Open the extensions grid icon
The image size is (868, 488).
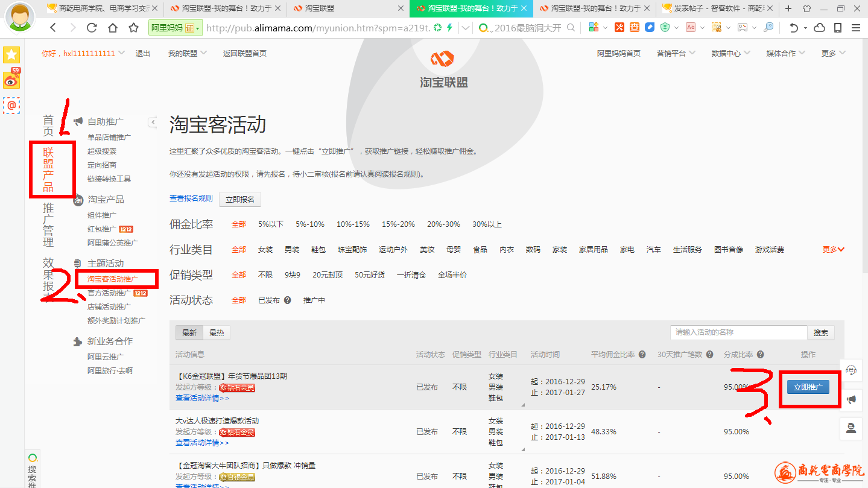pos(594,28)
